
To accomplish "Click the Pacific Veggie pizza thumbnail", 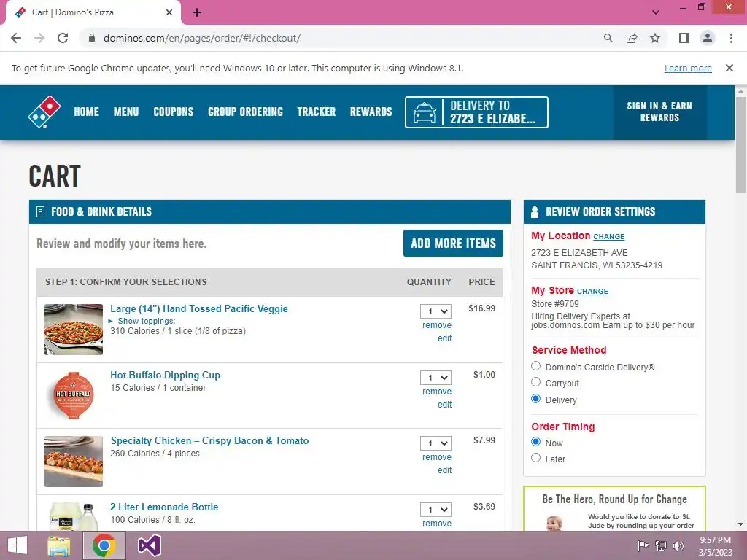I will coord(74,330).
